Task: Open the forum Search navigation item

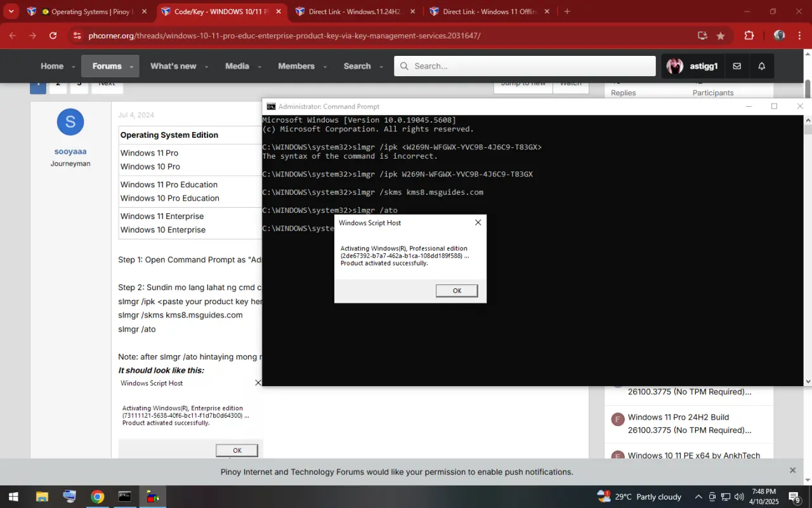Action: (x=357, y=66)
